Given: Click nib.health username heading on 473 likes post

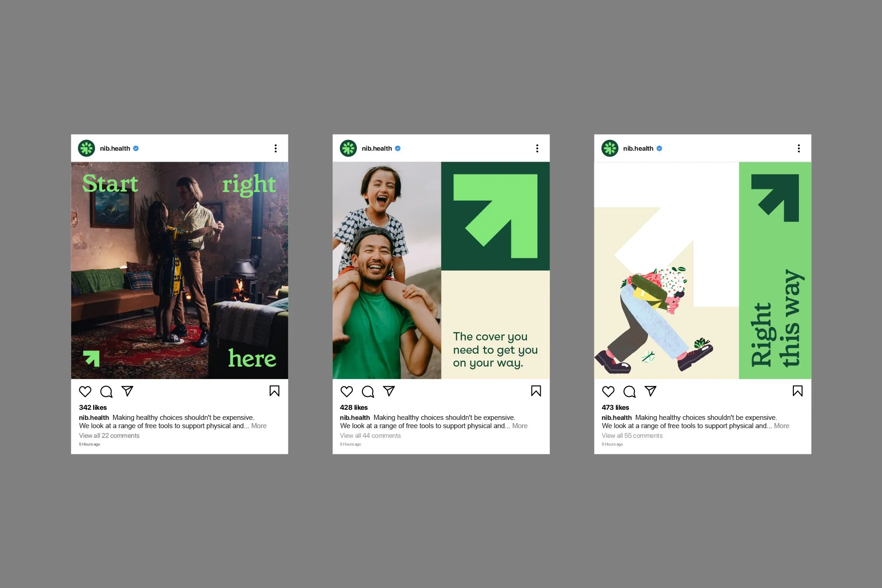Looking at the screenshot, I should [638, 148].
